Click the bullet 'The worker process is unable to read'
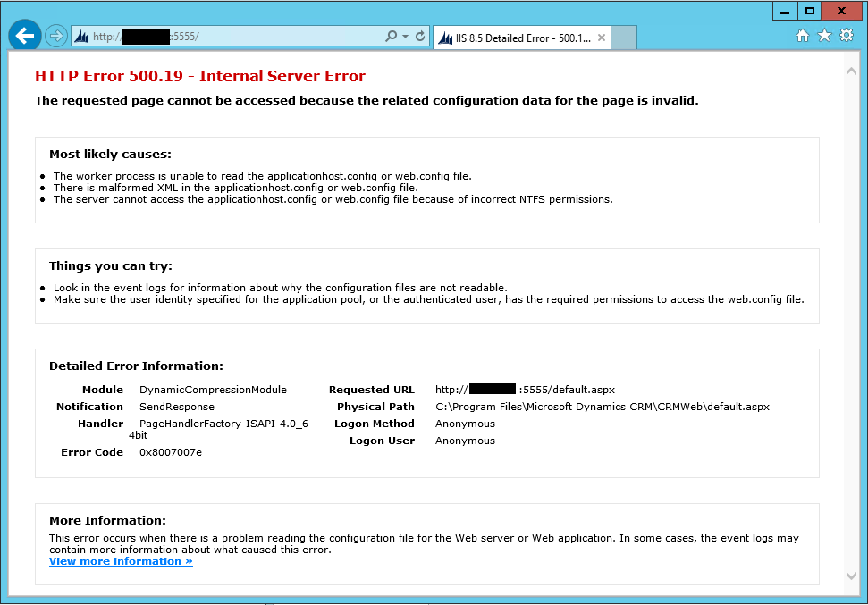Screen dimensions: 868x605 263,176
